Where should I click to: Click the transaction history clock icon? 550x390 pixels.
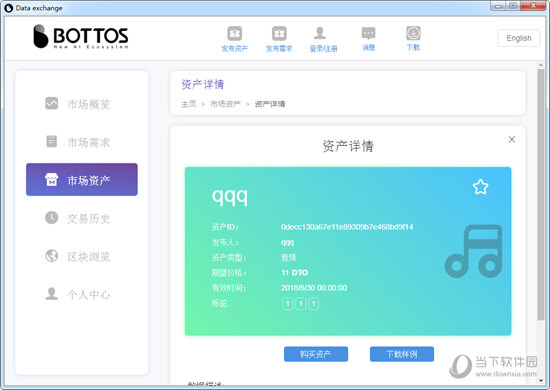coord(52,217)
